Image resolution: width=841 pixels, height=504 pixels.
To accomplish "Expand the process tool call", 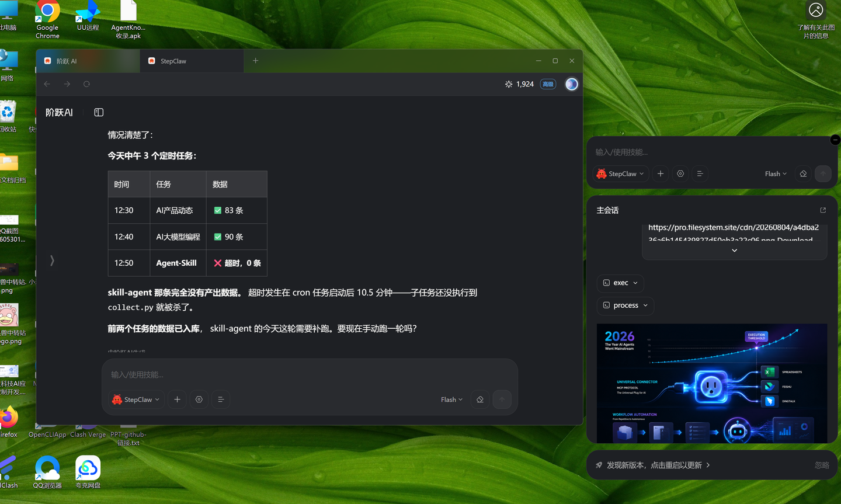I will pyautogui.click(x=625, y=305).
